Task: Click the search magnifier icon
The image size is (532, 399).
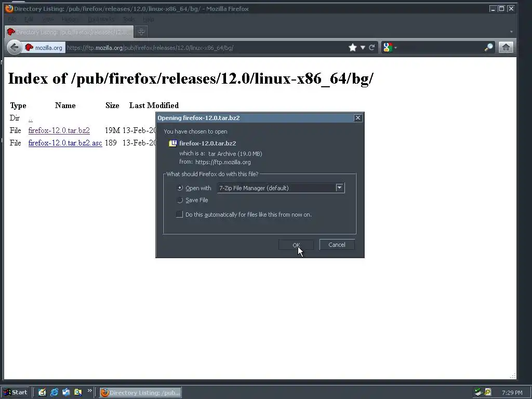Action: [488, 47]
